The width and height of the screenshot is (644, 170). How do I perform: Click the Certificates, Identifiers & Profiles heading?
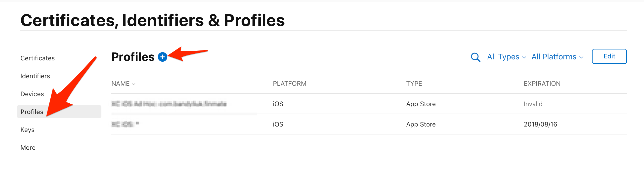(153, 20)
